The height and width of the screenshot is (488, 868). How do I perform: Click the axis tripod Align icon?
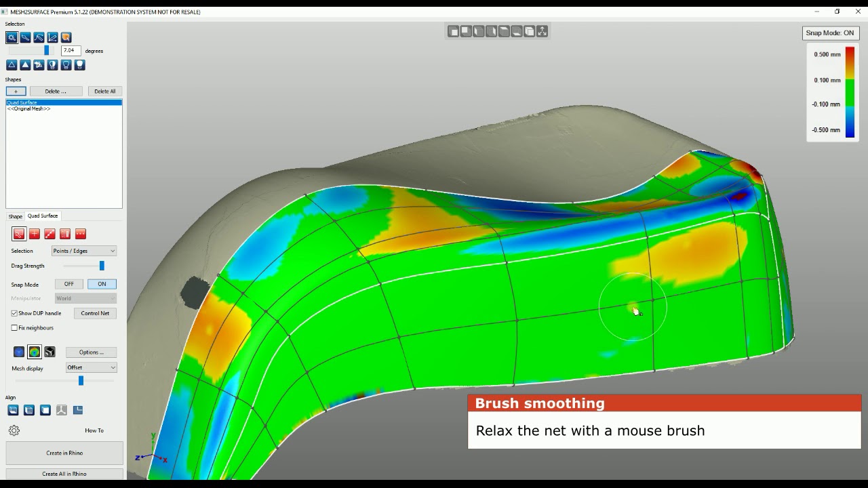click(x=62, y=410)
